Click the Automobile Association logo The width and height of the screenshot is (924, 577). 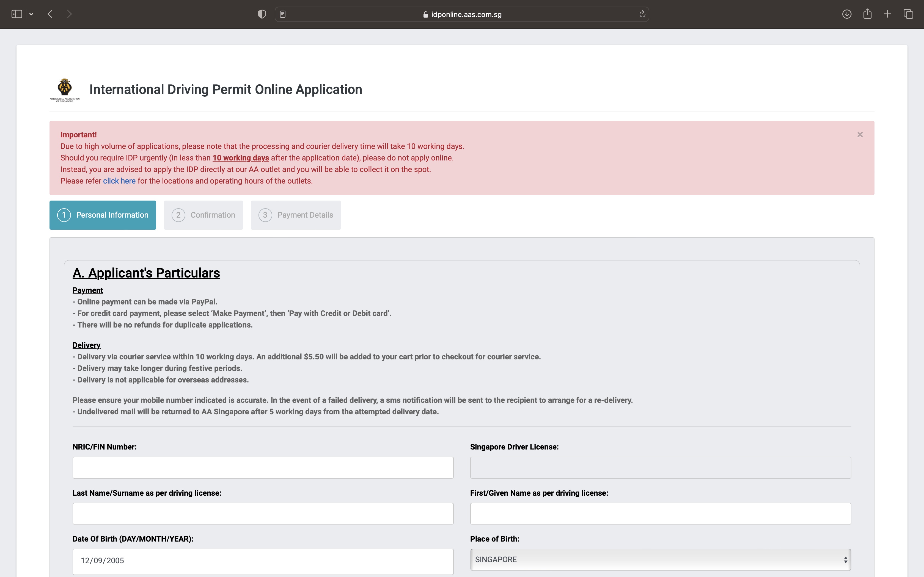coord(65,90)
